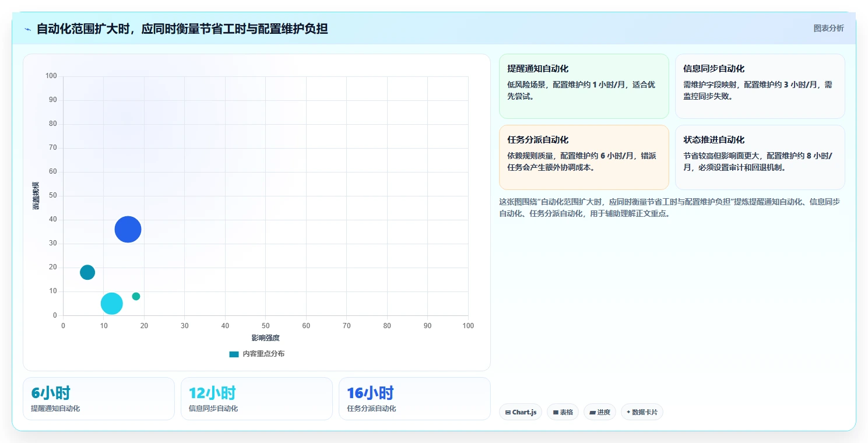Screen dimensions: 868x443
Task: Click the chart y-axis title
Action: point(36,196)
